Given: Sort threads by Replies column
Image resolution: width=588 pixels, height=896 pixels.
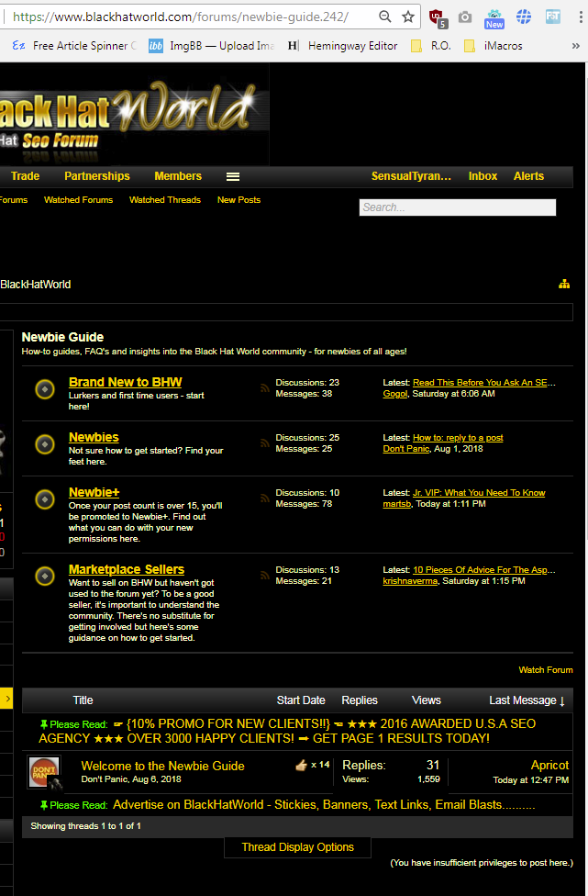Looking at the screenshot, I should 360,700.
